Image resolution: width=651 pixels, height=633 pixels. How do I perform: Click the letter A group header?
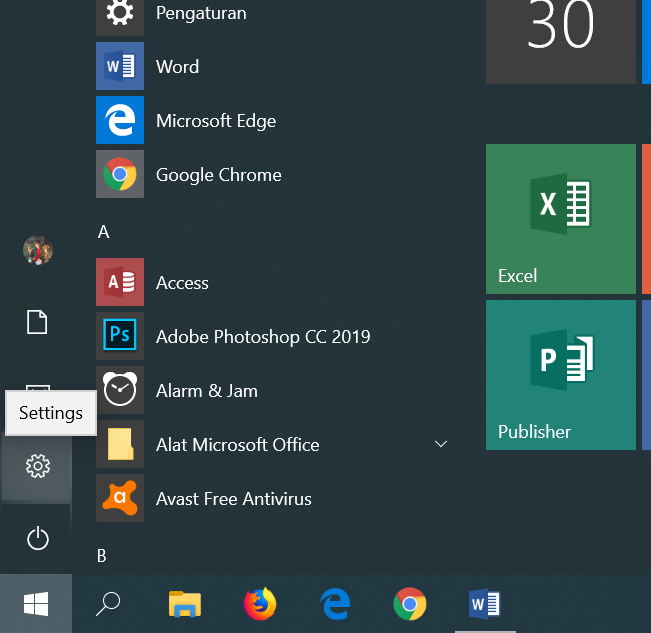coord(103,232)
